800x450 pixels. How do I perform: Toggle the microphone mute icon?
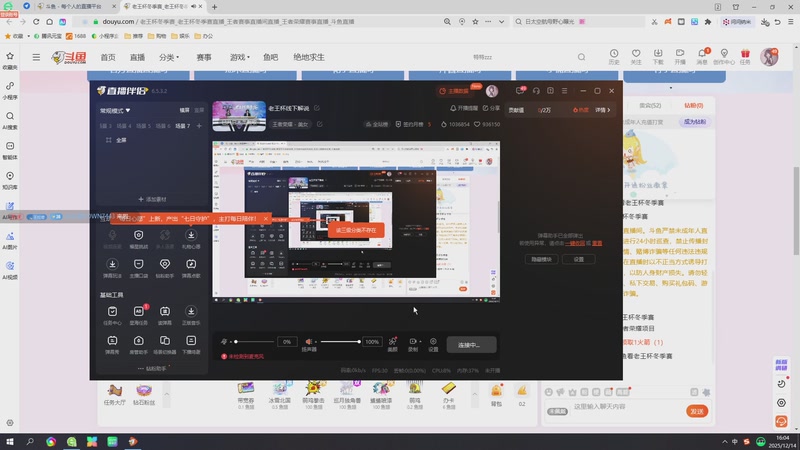coord(224,341)
